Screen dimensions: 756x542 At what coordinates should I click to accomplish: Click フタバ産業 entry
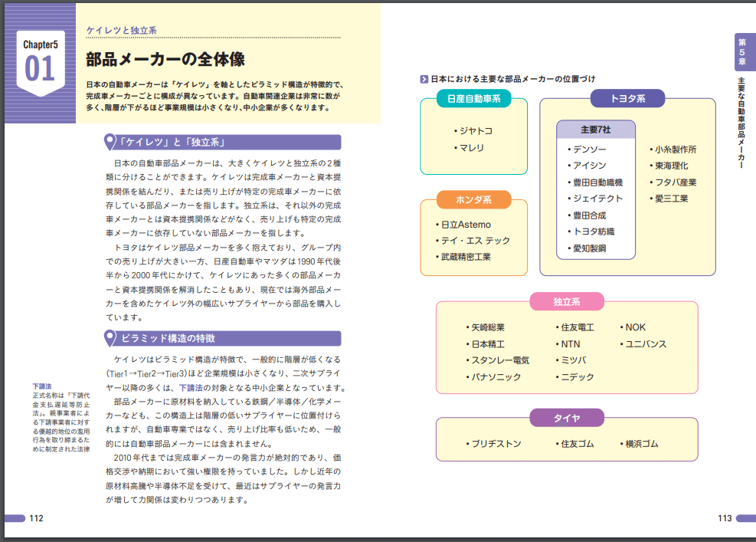676,182
